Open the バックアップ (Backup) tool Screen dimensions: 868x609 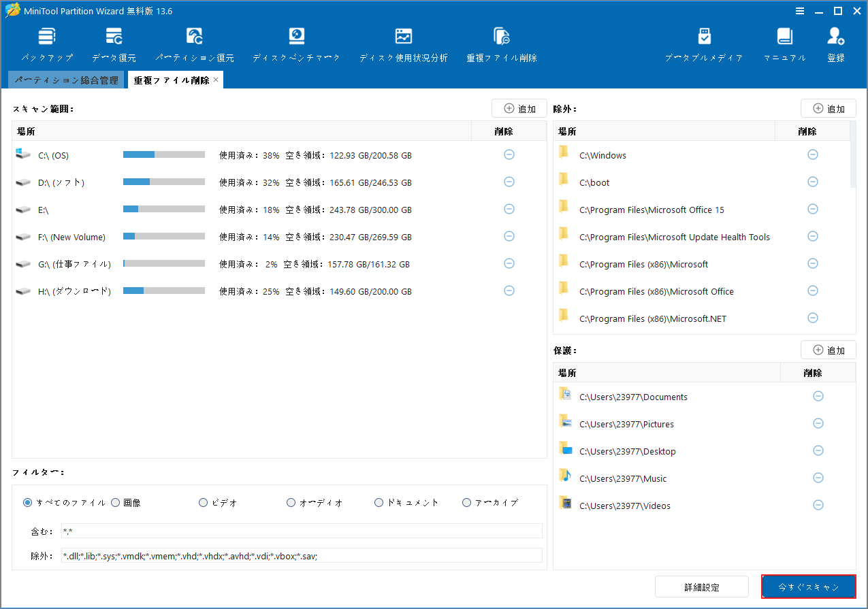(46, 42)
